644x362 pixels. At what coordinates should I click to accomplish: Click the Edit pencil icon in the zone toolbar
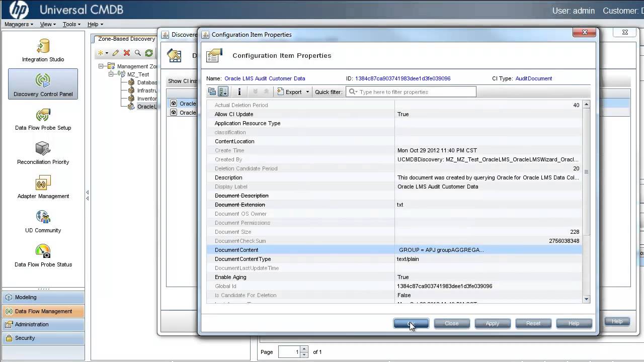[x=116, y=53]
